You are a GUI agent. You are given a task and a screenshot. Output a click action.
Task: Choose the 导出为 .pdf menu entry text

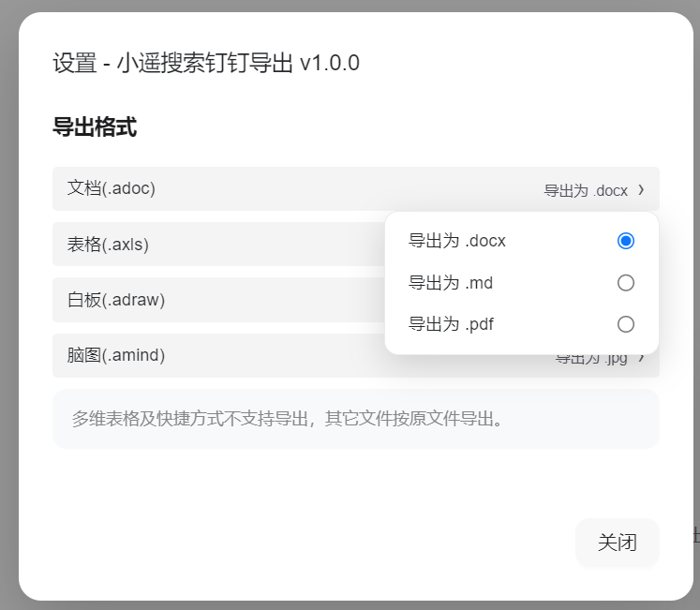[x=452, y=324]
